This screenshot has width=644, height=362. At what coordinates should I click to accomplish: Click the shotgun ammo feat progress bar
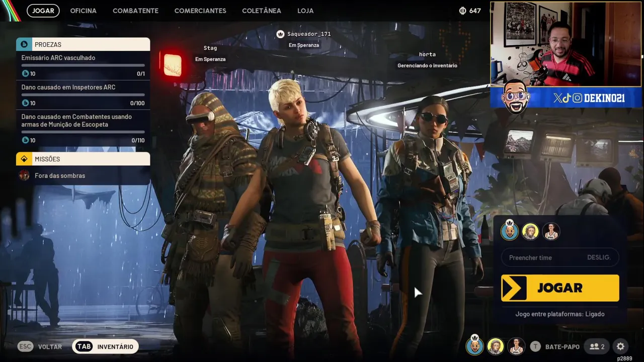pos(83,132)
